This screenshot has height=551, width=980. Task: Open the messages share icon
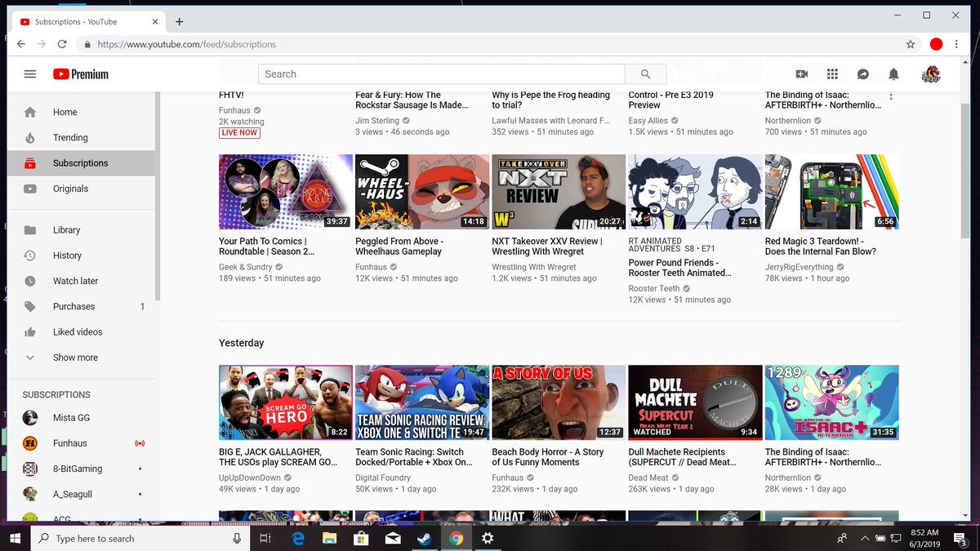(862, 74)
